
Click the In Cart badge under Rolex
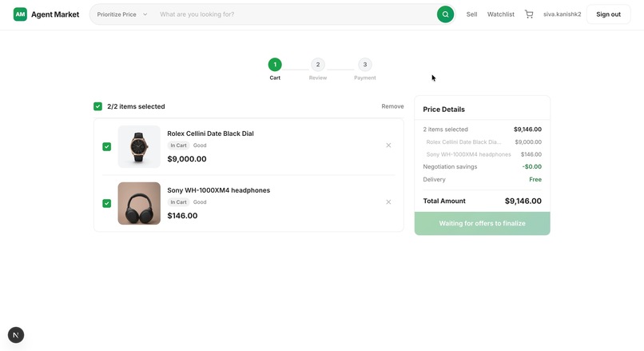pyautogui.click(x=178, y=146)
